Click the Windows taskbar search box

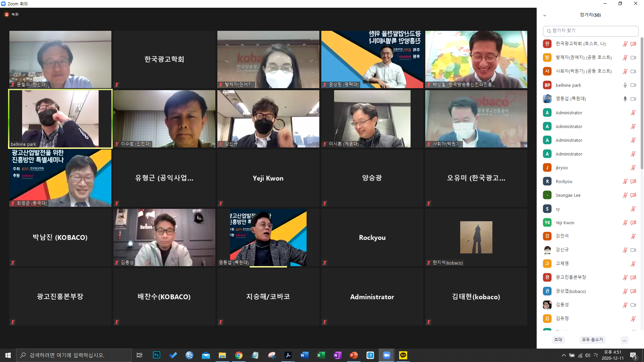pos(74,355)
